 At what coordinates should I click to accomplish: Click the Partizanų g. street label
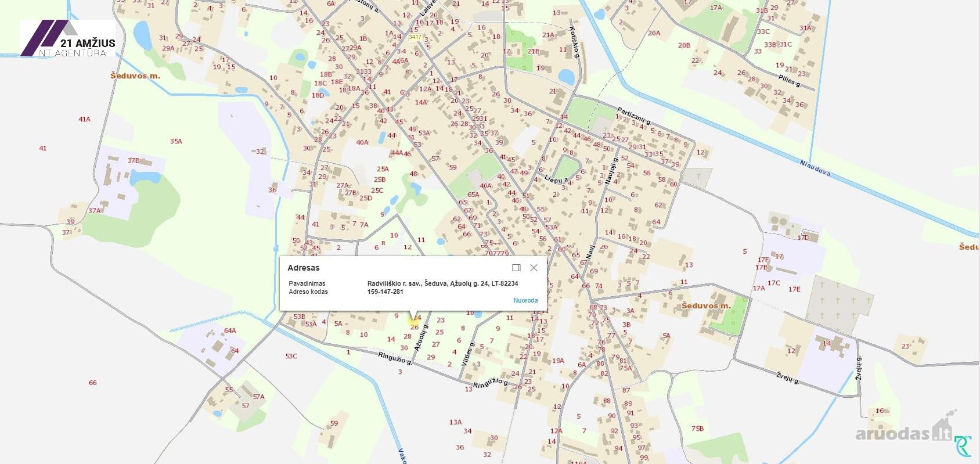pyautogui.click(x=634, y=116)
